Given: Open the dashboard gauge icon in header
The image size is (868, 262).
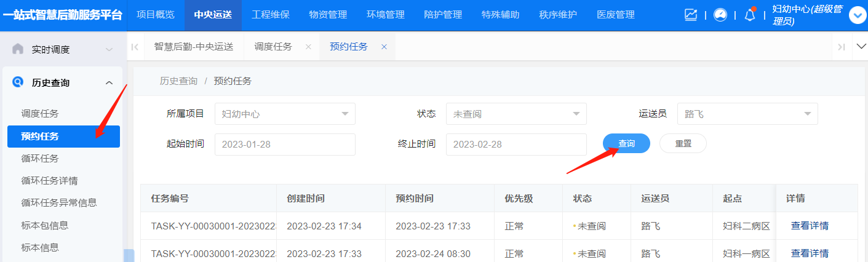Looking at the screenshot, I should [720, 15].
